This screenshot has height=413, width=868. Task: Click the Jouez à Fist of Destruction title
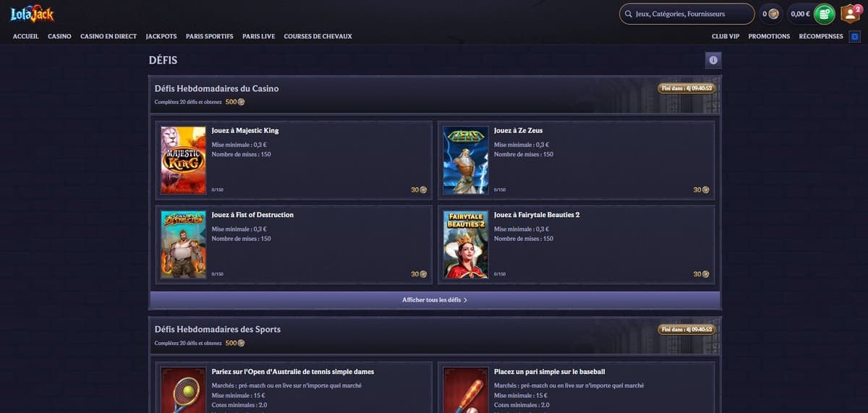252,215
